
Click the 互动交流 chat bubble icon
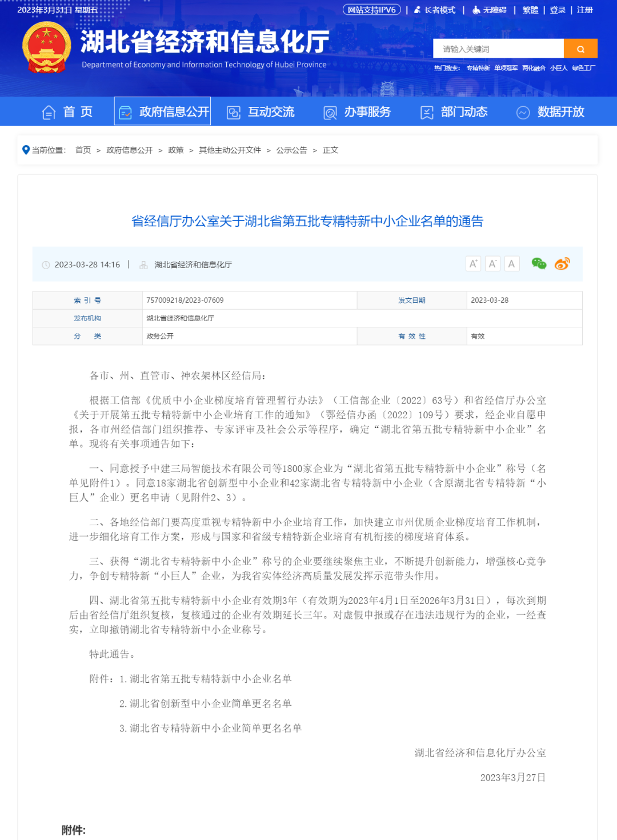pyautogui.click(x=233, y=112)
